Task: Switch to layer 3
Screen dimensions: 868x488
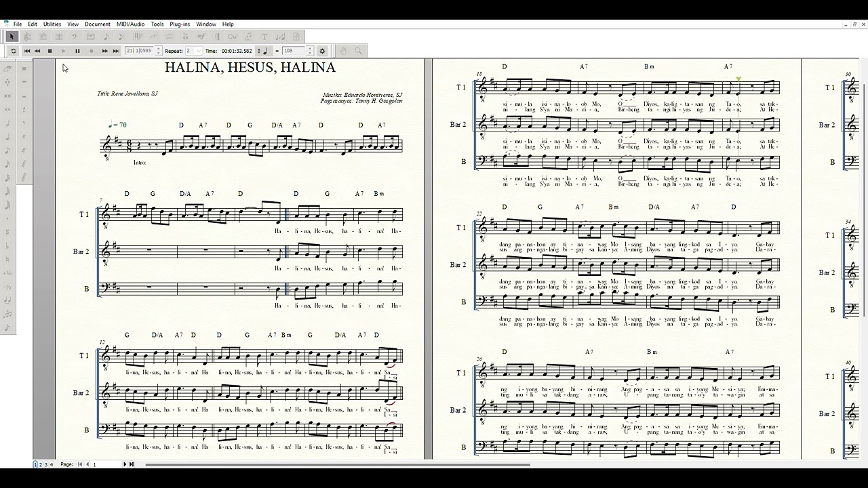Action: tap(46, 464)
